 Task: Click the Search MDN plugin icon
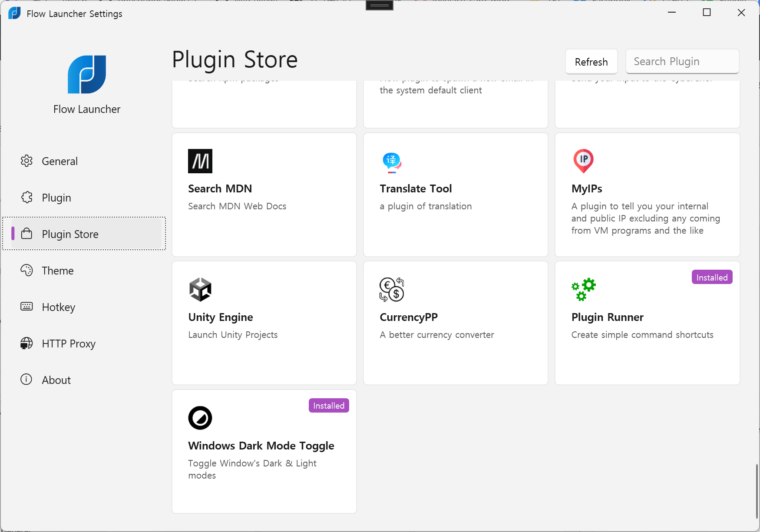click(x=200, y=161)
